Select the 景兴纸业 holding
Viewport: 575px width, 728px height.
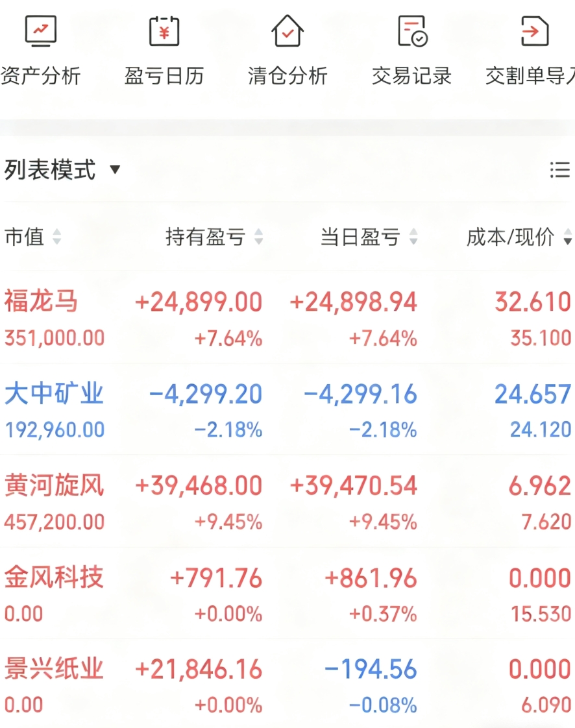point(54,668)
